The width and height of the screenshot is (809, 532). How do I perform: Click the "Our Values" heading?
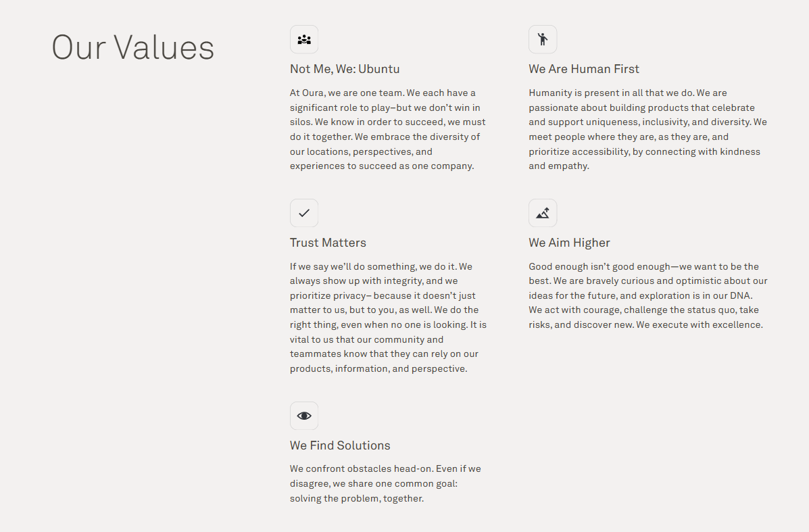133,48
